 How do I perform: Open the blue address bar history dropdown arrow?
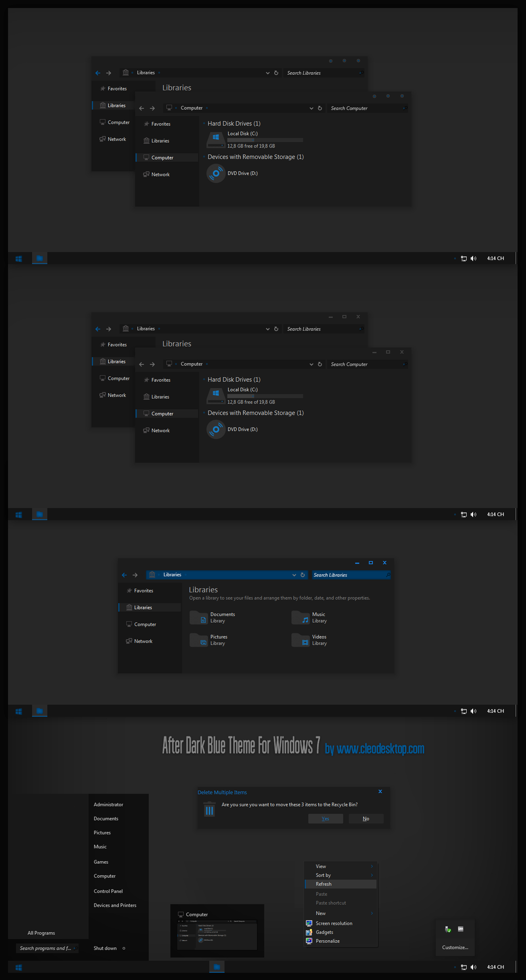[x=294, y=575]
